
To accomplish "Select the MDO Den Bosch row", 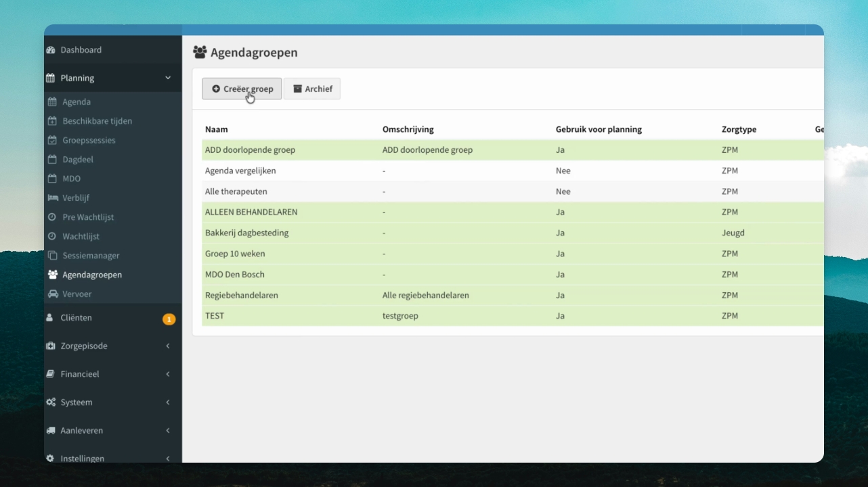I will pyautogui.click(x=513, y=275).
